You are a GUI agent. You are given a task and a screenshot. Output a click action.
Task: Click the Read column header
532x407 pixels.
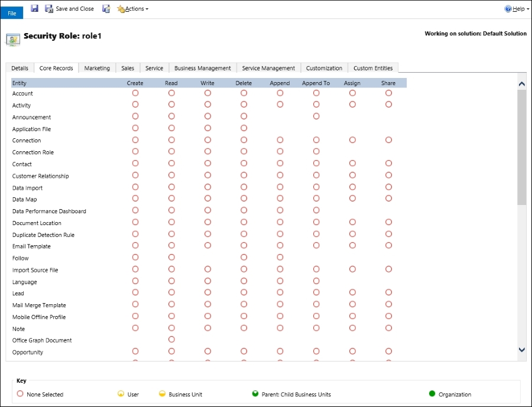(171, 83)
